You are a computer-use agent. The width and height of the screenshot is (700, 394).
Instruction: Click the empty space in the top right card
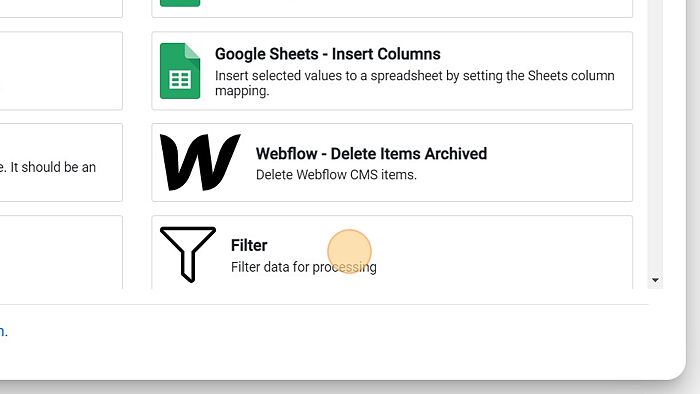(415, 7)
